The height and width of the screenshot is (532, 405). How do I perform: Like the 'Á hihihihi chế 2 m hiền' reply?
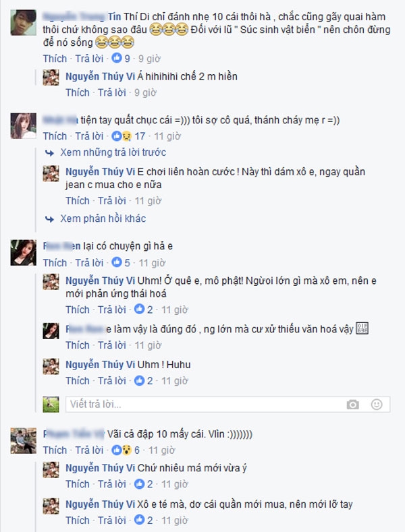[x=78, y=92]
